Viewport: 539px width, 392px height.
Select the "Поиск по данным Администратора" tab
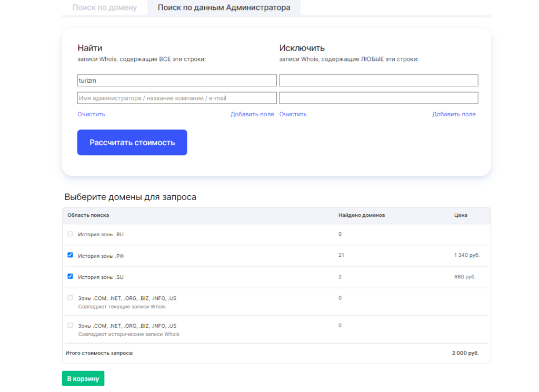(x=224, y=8)
